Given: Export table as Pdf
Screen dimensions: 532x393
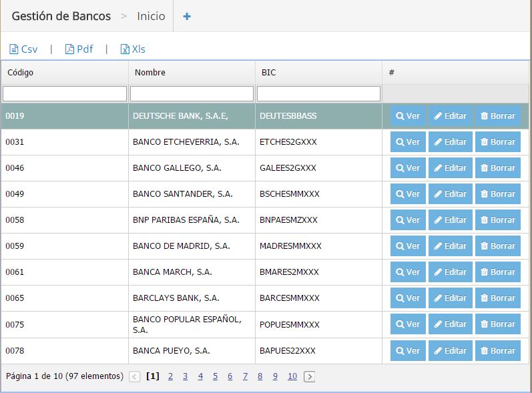Looking at the screenshot, I should [x=79, y=49].
